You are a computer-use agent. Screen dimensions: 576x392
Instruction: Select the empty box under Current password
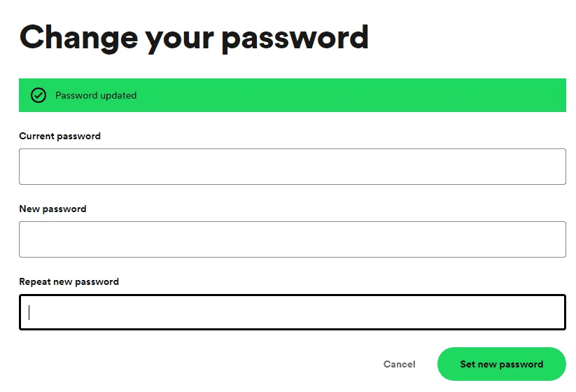tap(293, 167)
